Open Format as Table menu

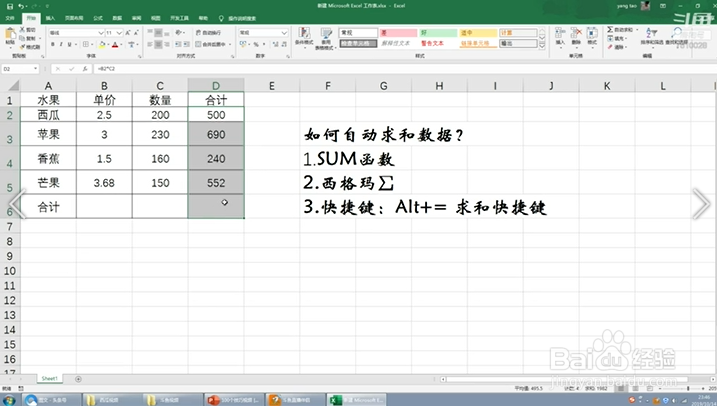[x=326, y=37]
